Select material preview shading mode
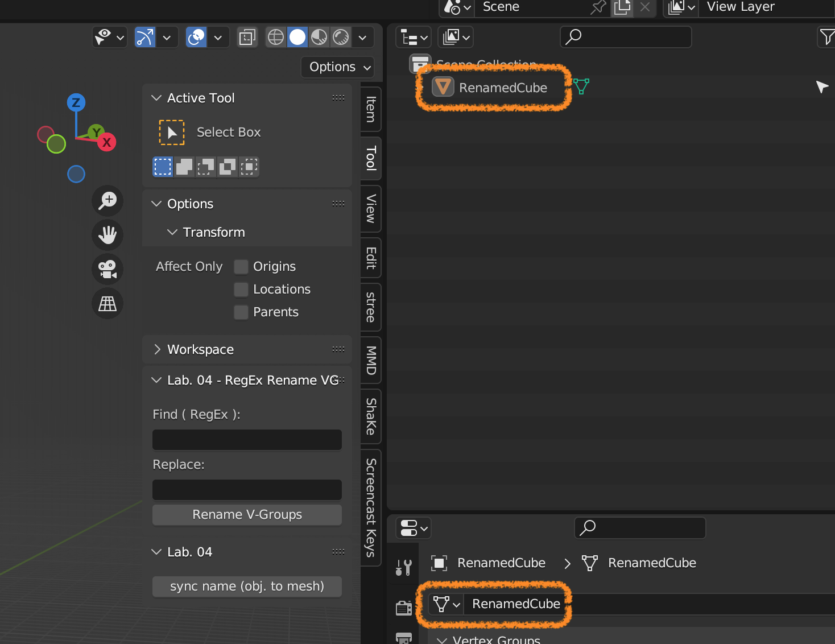 coord(319,38)
